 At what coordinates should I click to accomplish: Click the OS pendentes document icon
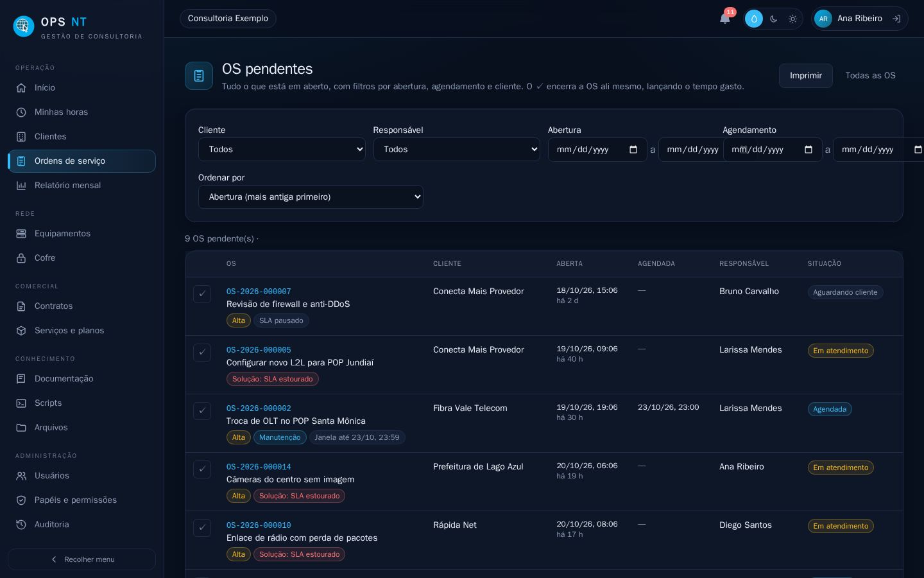pos(199,76)
